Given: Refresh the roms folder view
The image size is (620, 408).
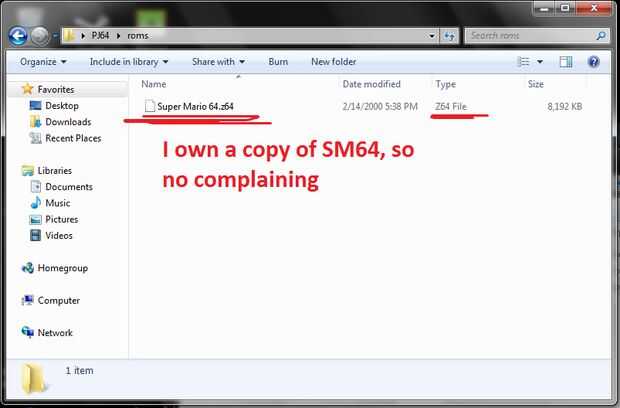Looking at the screenshot, I should tap(449, 36).
